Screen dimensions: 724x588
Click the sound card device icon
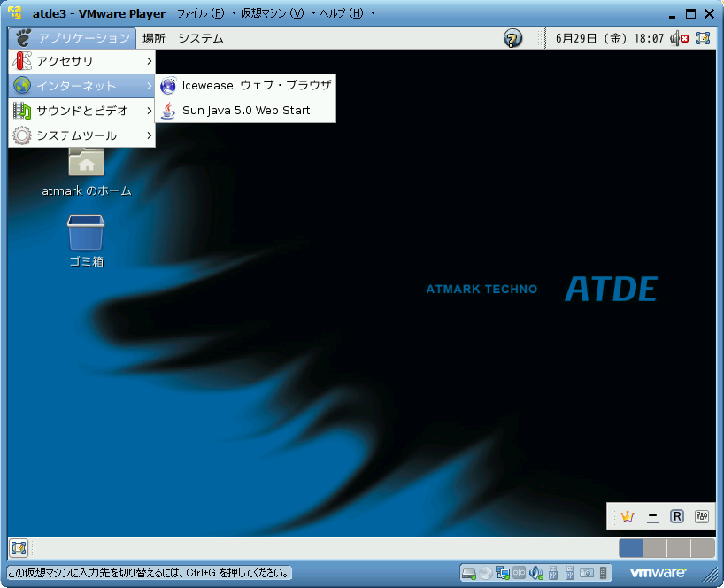536,573
